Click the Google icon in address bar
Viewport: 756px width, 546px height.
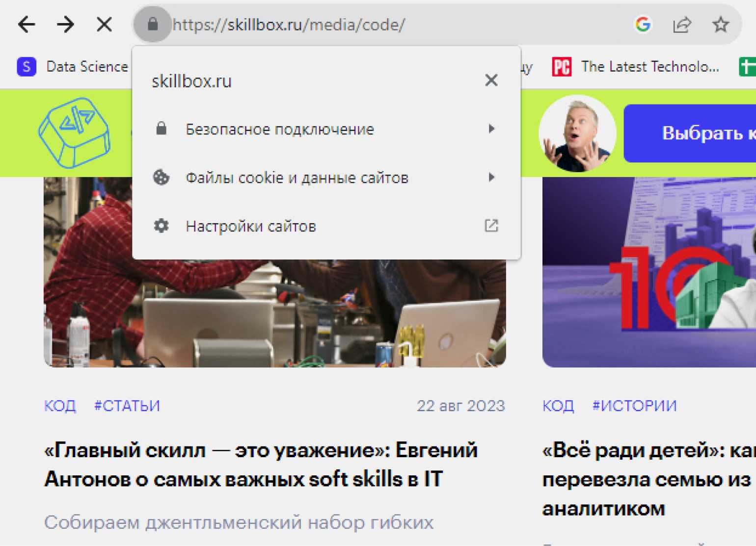click(x=643, y=25)
